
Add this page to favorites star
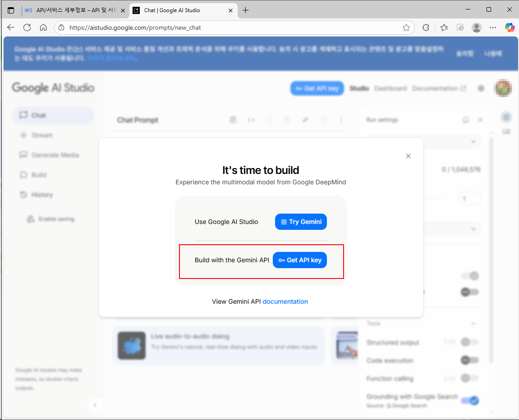(x=406, y=28)
